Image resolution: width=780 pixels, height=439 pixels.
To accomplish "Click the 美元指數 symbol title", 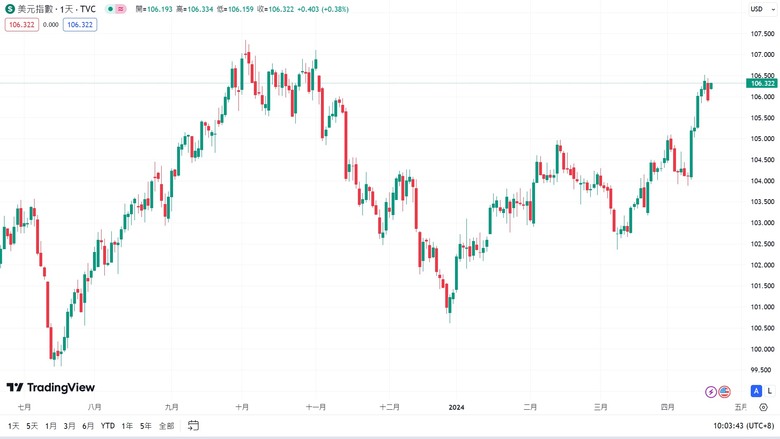I will point(35,9).
